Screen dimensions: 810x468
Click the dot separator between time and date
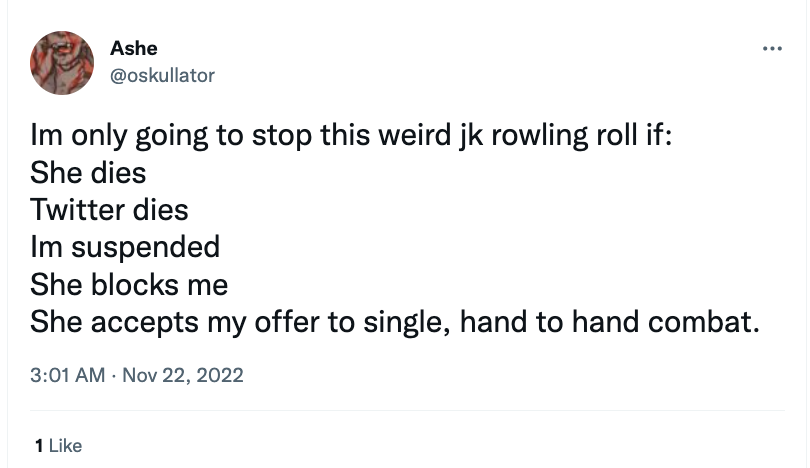click(x=114, y=376)
